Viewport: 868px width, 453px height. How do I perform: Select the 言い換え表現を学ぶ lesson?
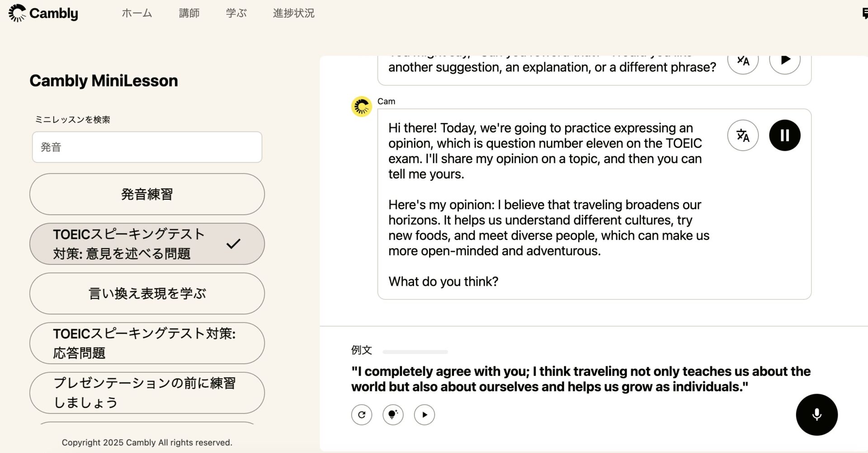click(x=146, y=294)
